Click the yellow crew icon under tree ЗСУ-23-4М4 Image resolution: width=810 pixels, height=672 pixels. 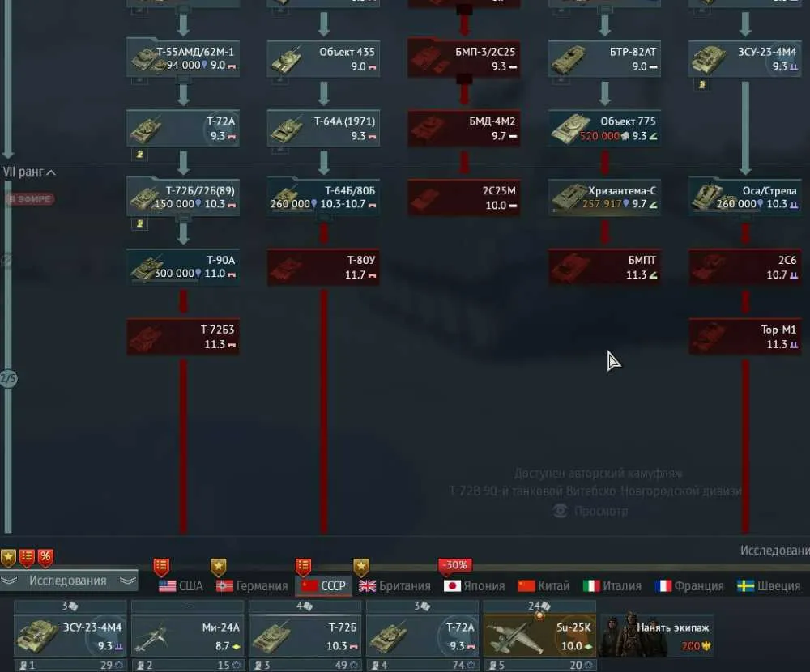pos(701,85)
